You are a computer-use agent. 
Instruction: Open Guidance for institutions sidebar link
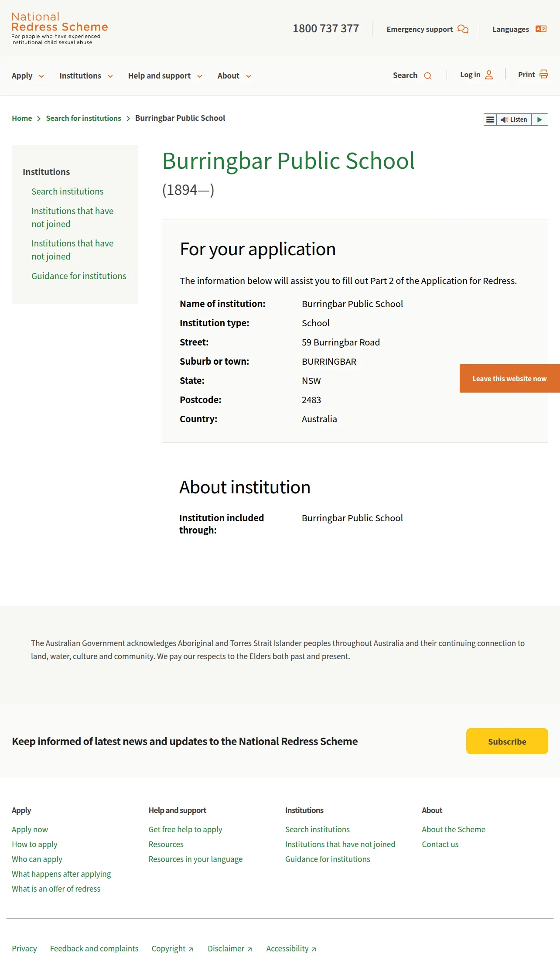click(79, 276)
